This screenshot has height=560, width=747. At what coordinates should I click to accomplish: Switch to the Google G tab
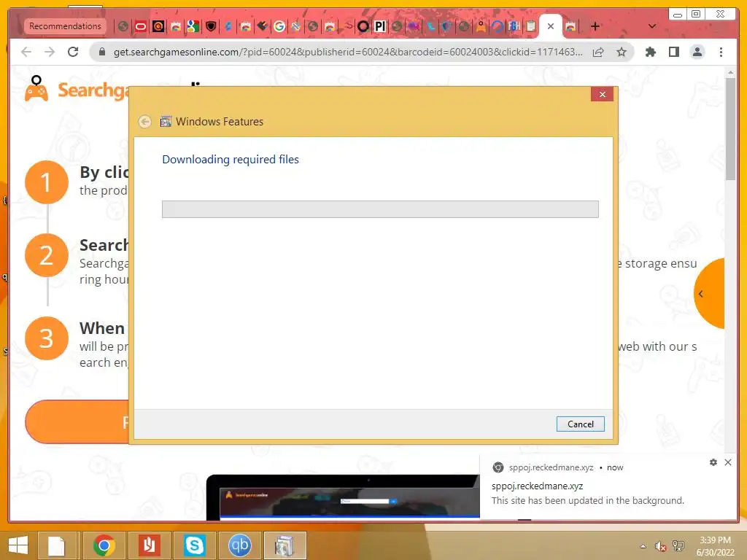tap(279, 26)
